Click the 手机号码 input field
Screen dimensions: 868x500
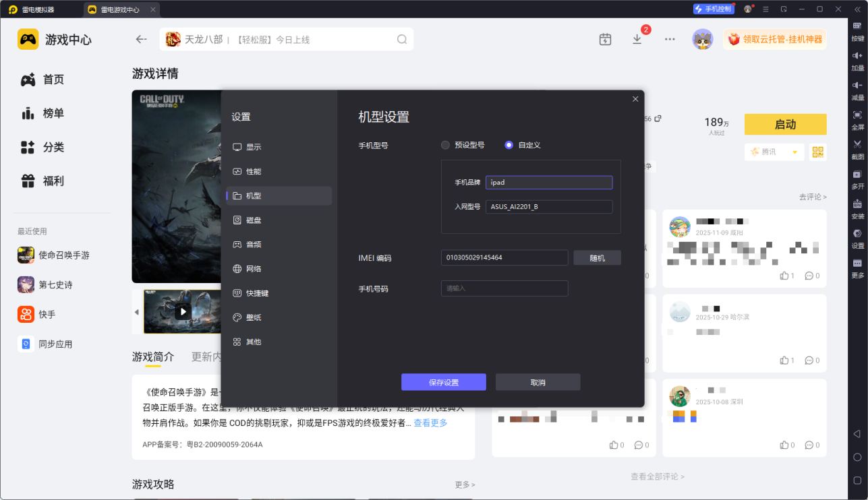point(504,288)
